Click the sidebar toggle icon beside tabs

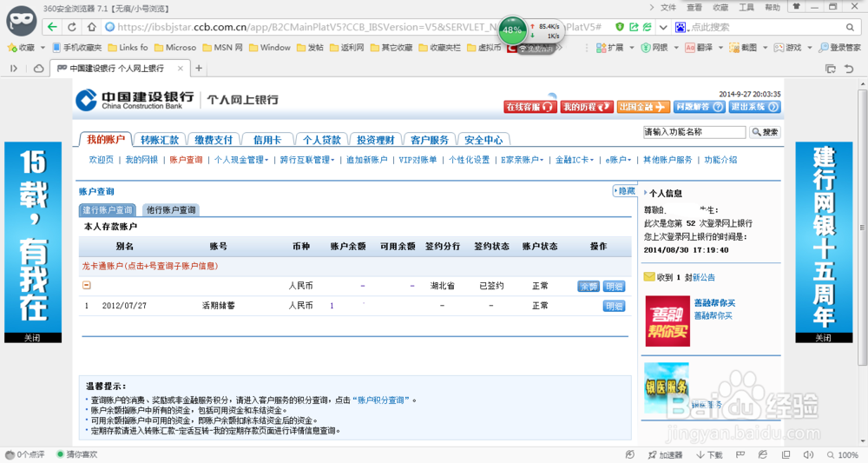click(14, 68)
